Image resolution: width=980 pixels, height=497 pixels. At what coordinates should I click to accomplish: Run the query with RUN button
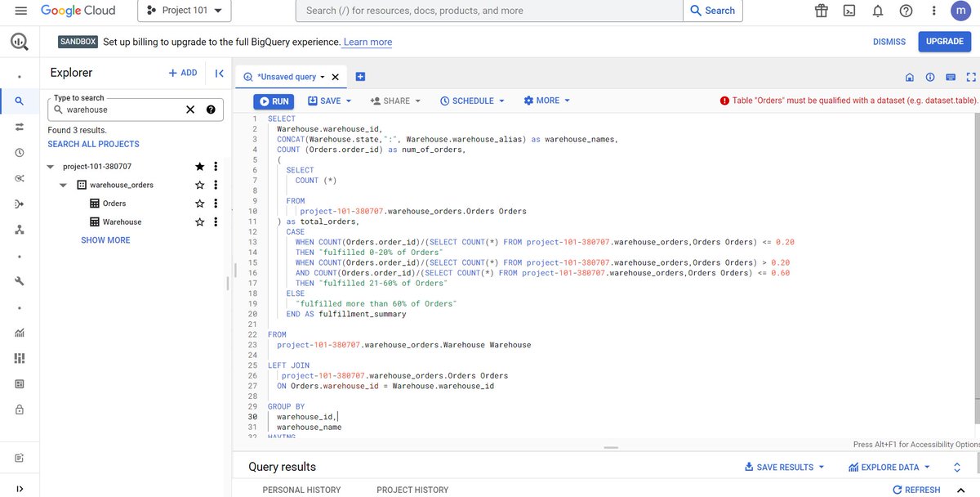[273, 101]
